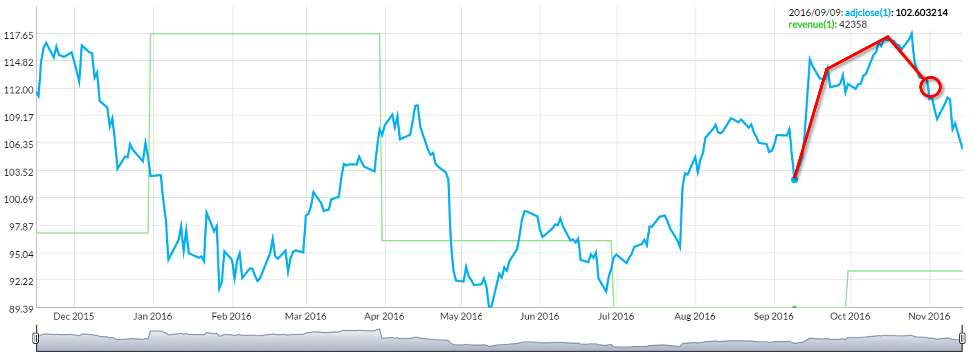This screenshot has width=980, height=359.
Task: Click the Feb 2016 x-axis label
Action: coord(231,316)
